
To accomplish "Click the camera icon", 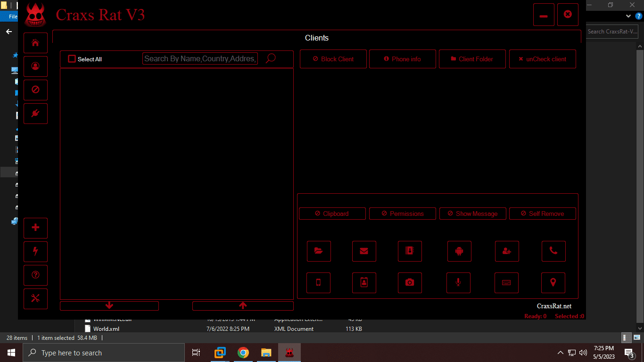I will click(410, 283).
